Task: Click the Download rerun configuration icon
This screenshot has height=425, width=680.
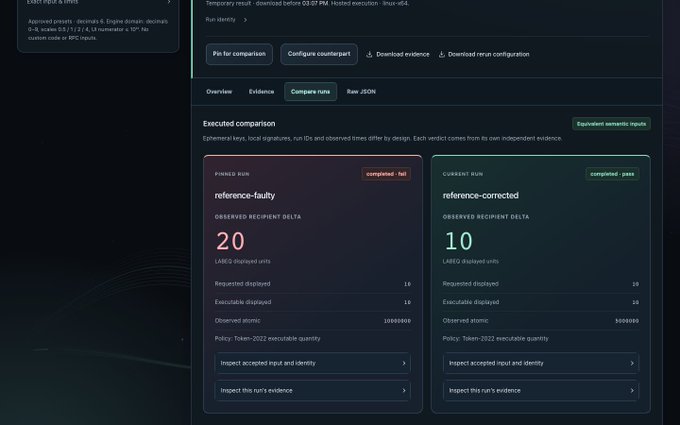Action: tap(441, 54)
